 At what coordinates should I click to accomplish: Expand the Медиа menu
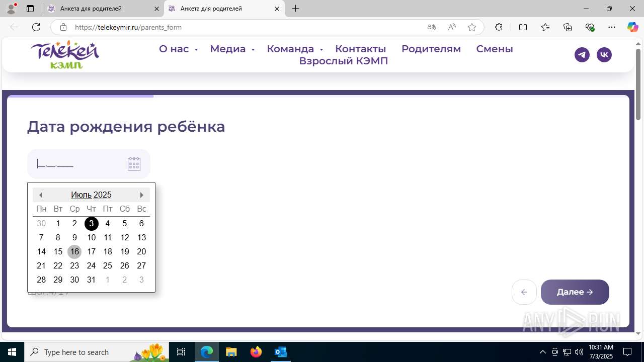pyautogui.click(x=232, y=49)
